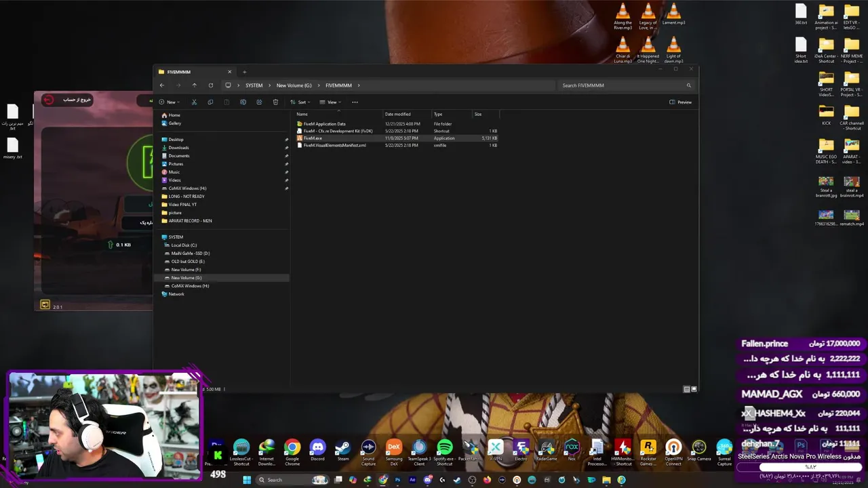This screenshot has height=488, width=868.
Task: Toggle the Preview pane button
Action: pyautogui.click(x=681, y=102)
